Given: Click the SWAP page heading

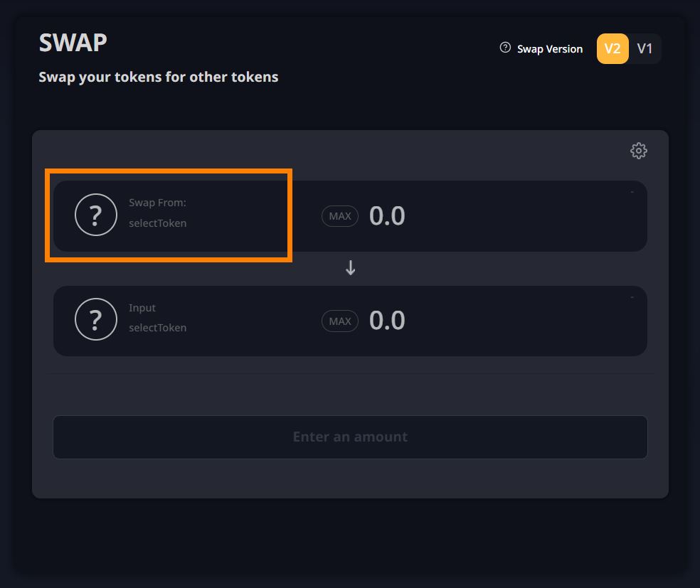Looking at the screenshot, I should (73, 43).
